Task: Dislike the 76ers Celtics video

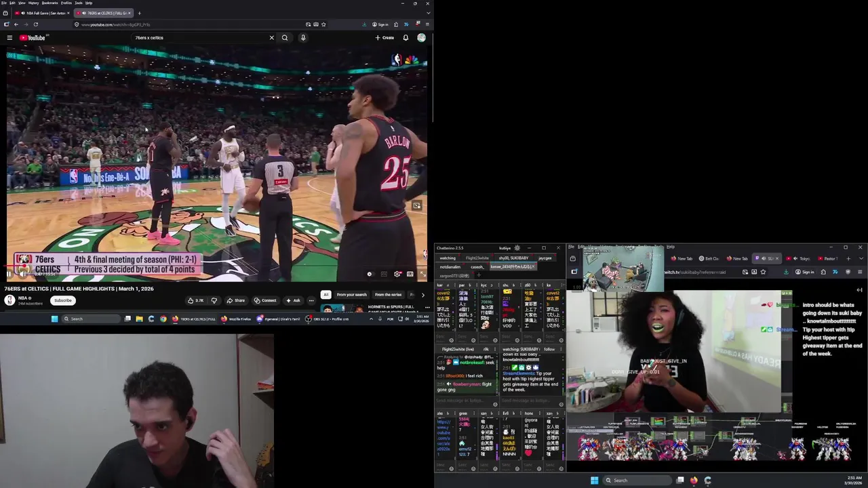Action: [214, 300]
